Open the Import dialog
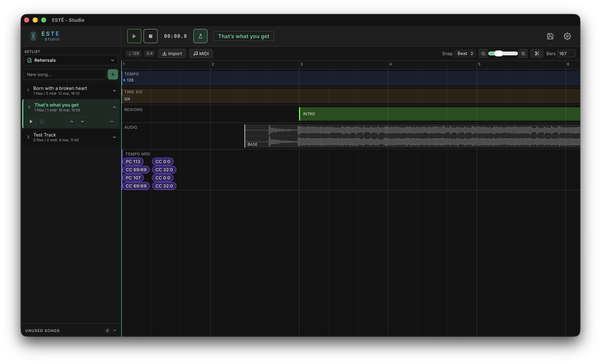This screenshot has width=601, height=364. pyautogui.click(x=172, y=53)
